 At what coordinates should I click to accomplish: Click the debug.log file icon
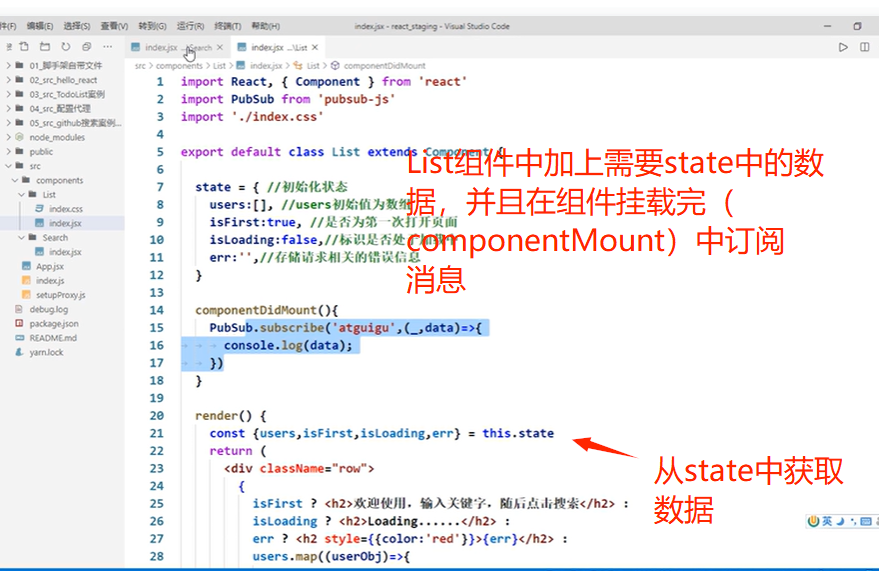click(20, 309)
